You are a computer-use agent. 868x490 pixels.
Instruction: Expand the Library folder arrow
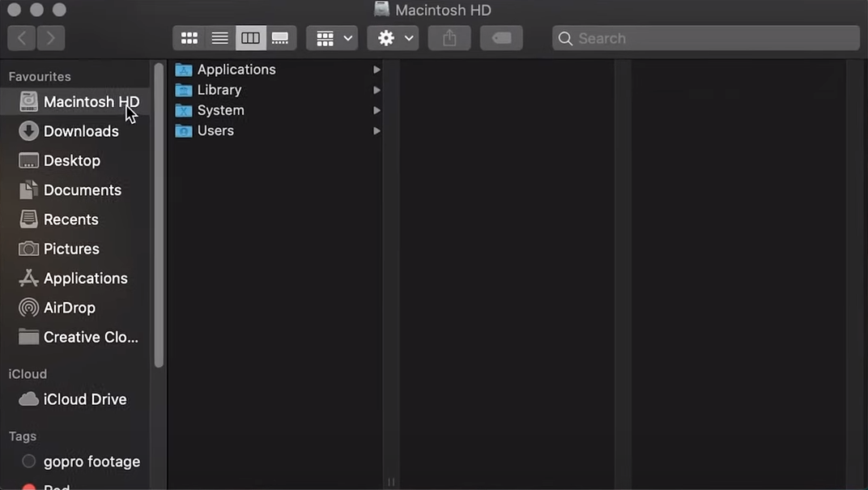point(377,90)
